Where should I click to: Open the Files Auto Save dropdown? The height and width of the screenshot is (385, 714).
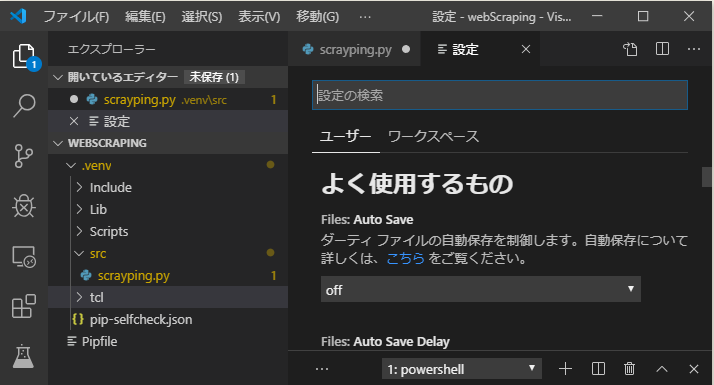(481, 289)
